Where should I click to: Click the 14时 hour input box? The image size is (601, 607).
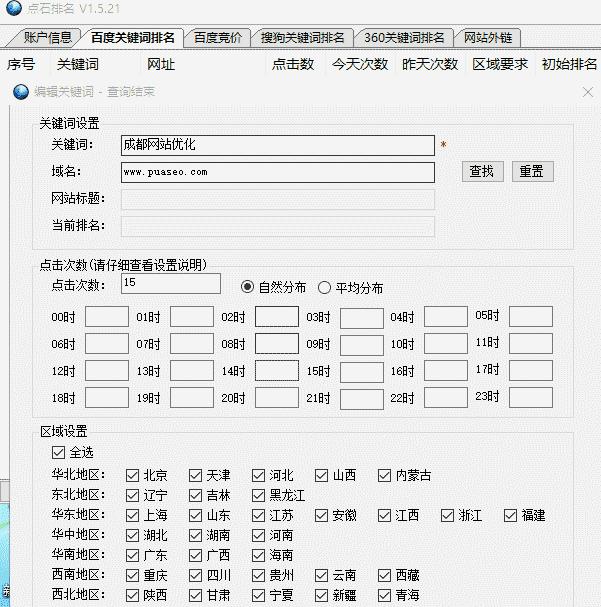coord(277,371)
